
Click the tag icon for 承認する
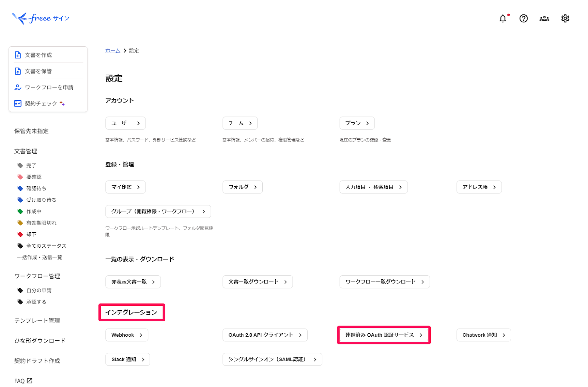tap(20, 302)
